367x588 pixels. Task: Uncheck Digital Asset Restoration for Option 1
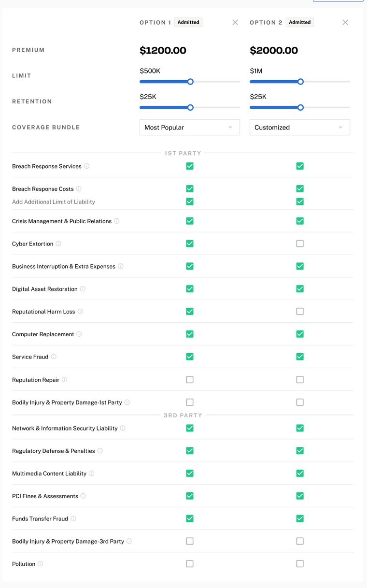[x=190, y=289]
